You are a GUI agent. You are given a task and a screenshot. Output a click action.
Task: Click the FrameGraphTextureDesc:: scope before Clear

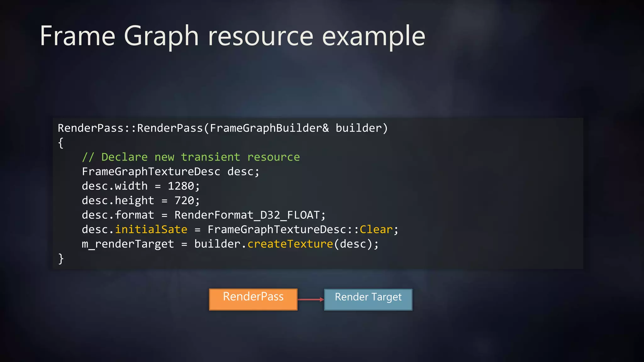283,229
